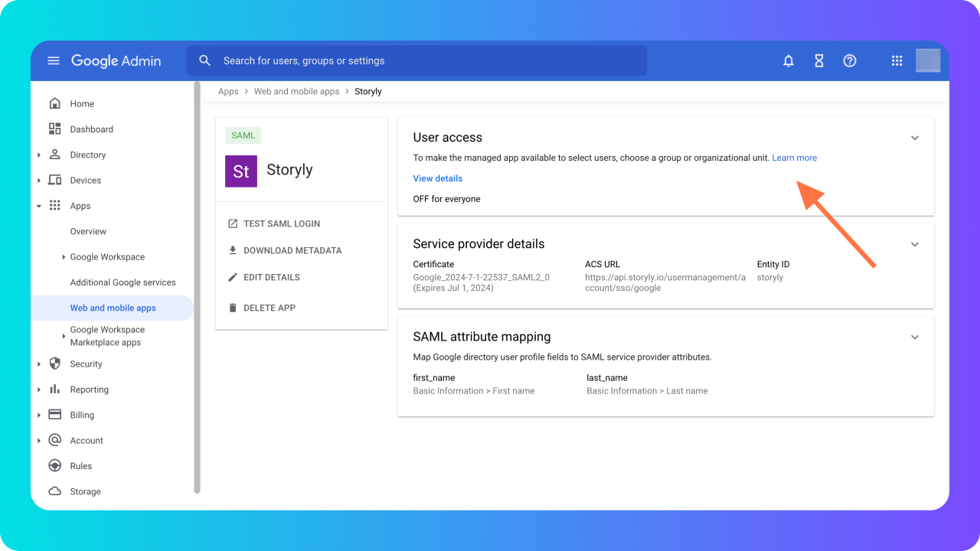This screenshot has width=980, height=551.
Task: Select Web and mobile apps
Action: [x=112, y=308]
